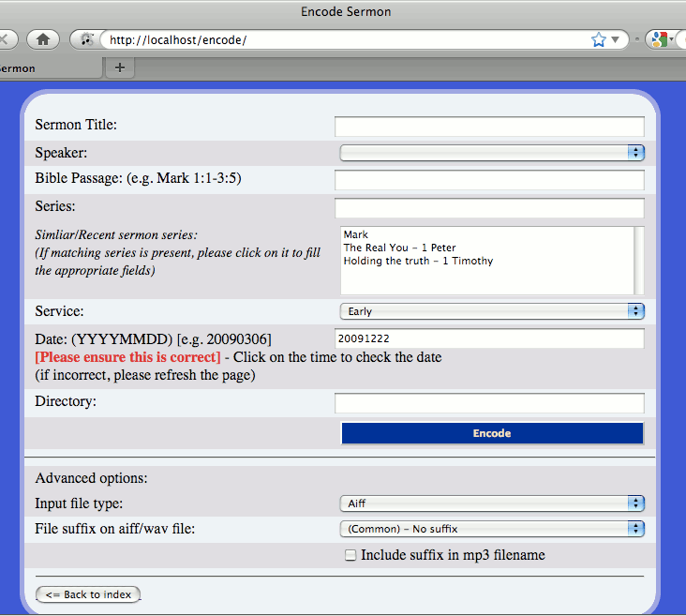Click the Back to index button
The width and height of the screenshot is (686, 616).
pos(88,594)
